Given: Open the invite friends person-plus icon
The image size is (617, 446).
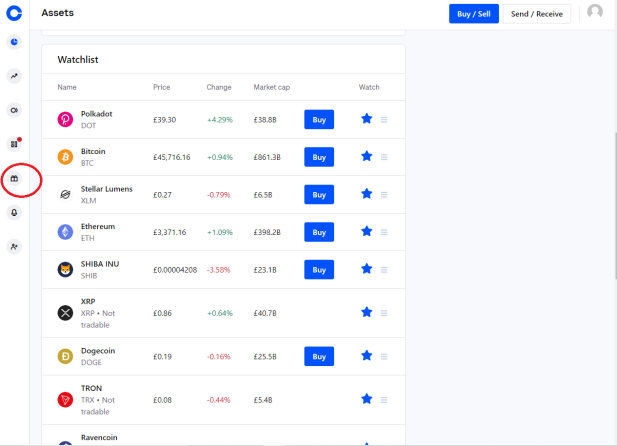Looking at the screenshot, I should (x=14, y=247).
